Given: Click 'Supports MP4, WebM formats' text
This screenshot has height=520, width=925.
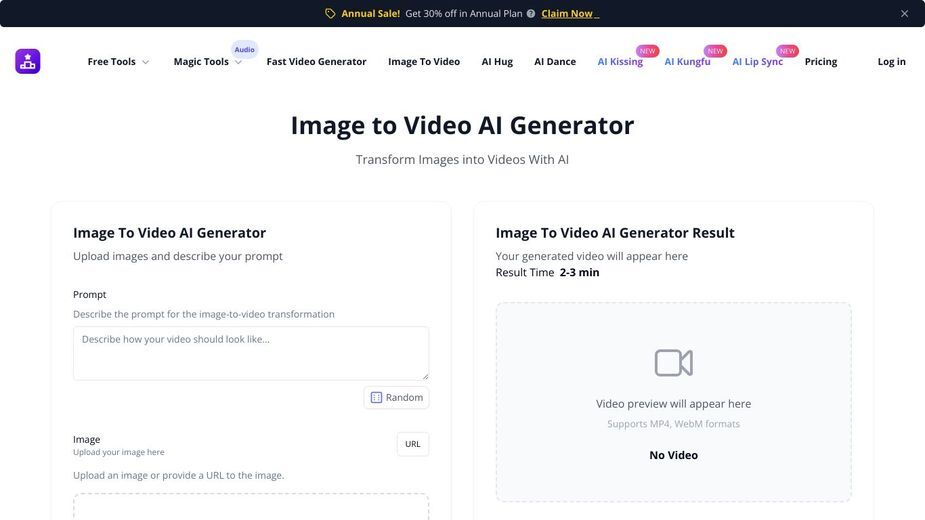Looking at the screenshot, I should pyautogui.click(x=674, y=424).
